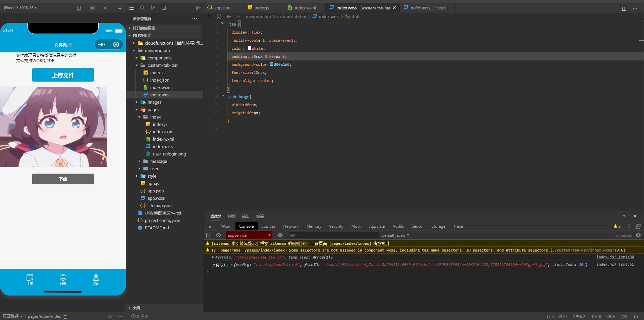
Task: Click the split editor icon
Action: (x=624, y=8)
